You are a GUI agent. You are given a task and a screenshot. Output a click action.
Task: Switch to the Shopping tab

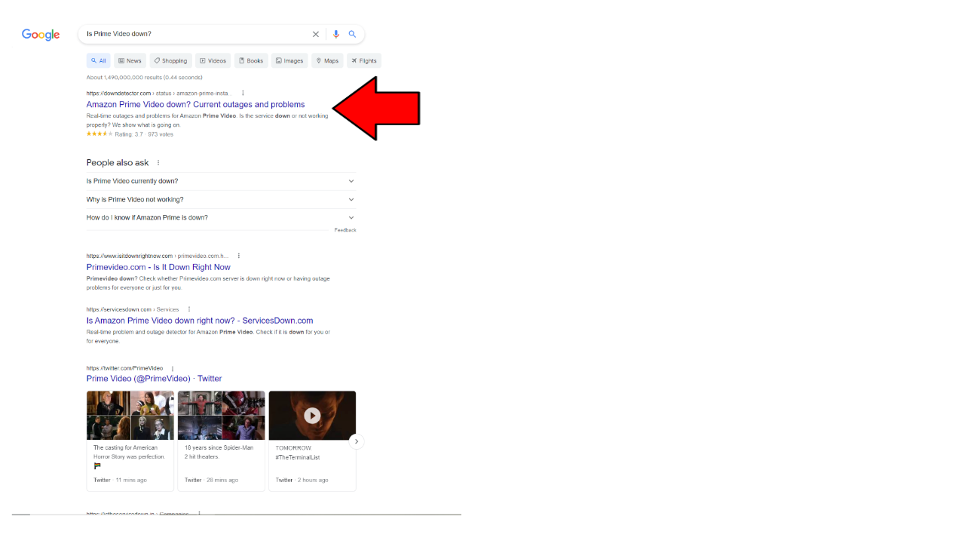[x=170, y=61]
